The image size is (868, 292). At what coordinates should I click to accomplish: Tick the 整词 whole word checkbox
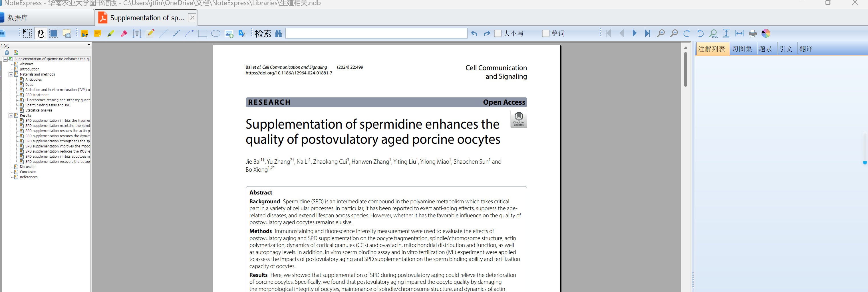[545, 33]
